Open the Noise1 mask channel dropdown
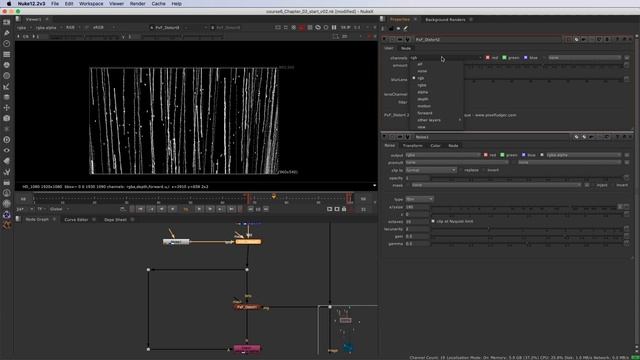The height and width of the screenshot is (360, 640). (x=496, y=185)
